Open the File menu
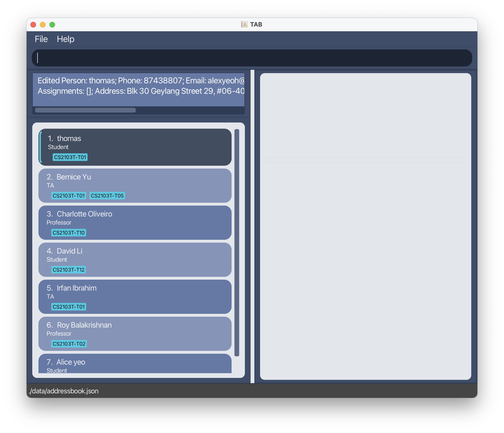 click(41, 39)
